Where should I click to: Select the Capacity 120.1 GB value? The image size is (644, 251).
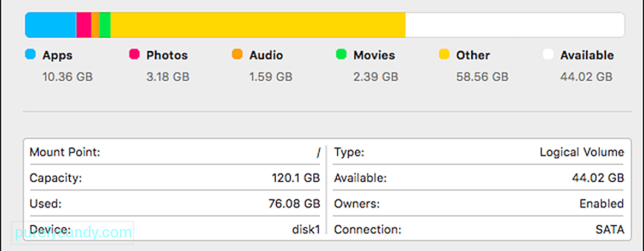(x=296, y=178)
